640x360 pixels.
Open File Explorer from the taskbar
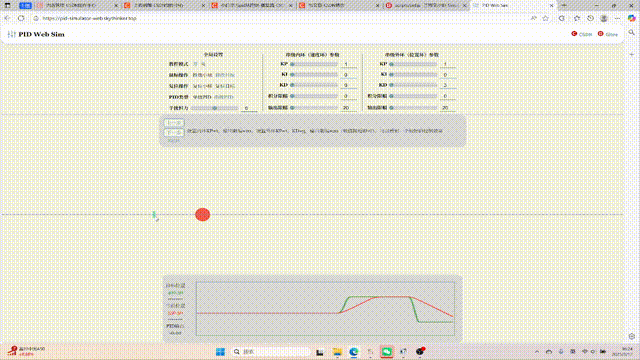[337, 352]
